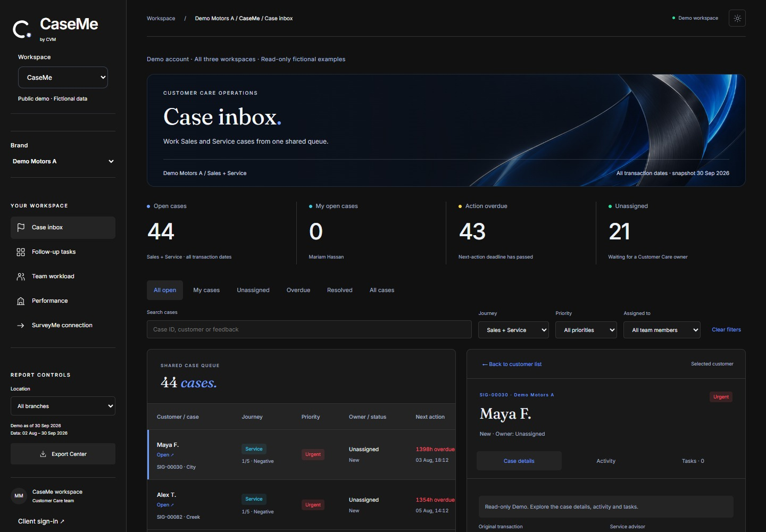This screenshot has width=766, height=532.
Task: Open the Journey Sales + Service dropdown
Action: 513,330
